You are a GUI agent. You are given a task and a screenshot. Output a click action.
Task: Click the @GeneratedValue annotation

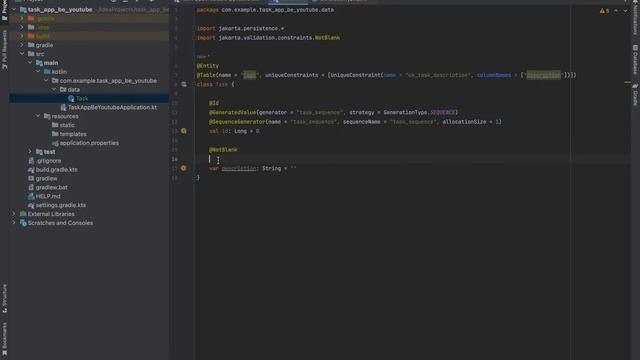point(233,112)
